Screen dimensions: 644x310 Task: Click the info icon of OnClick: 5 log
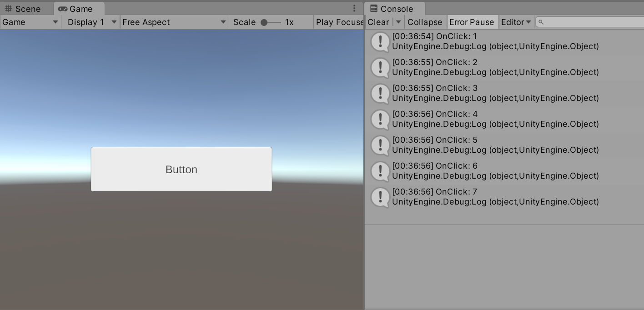click(380, 145)
